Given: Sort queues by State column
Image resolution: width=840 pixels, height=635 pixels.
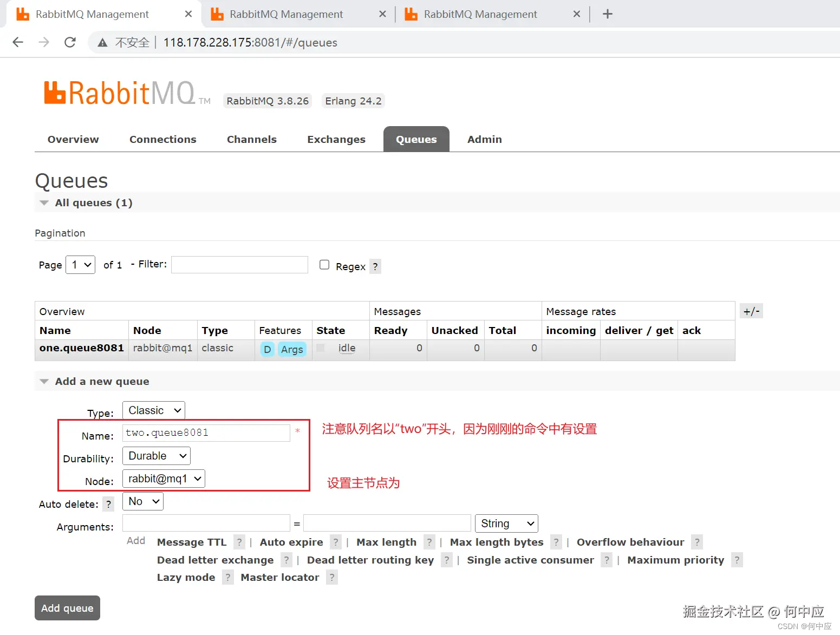Looking at the screenshot, I should coord(331,330).
